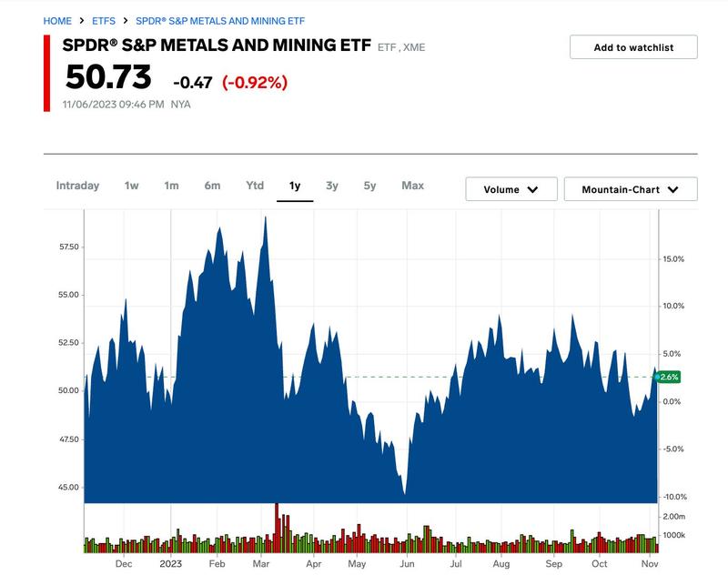Click the SPDR S&P Metals and Mining ETF heading
This screenshot has width=728, height=585.
217,45
